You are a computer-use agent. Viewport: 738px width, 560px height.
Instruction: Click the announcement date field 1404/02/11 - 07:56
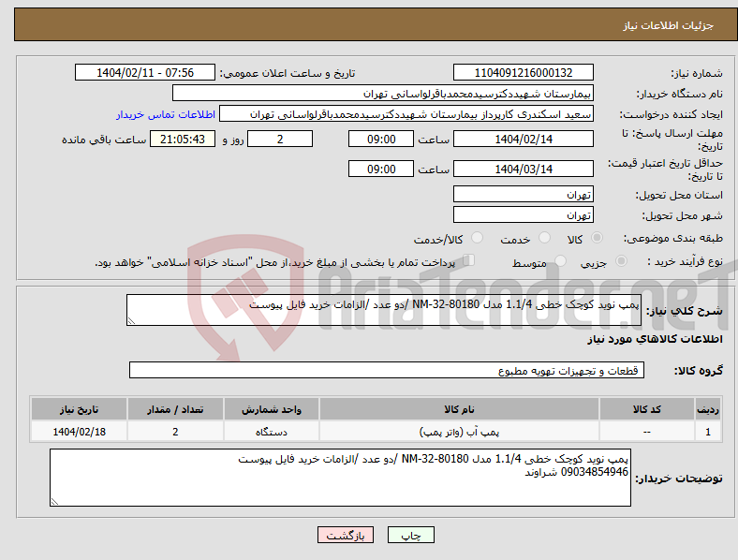point(145,72)
